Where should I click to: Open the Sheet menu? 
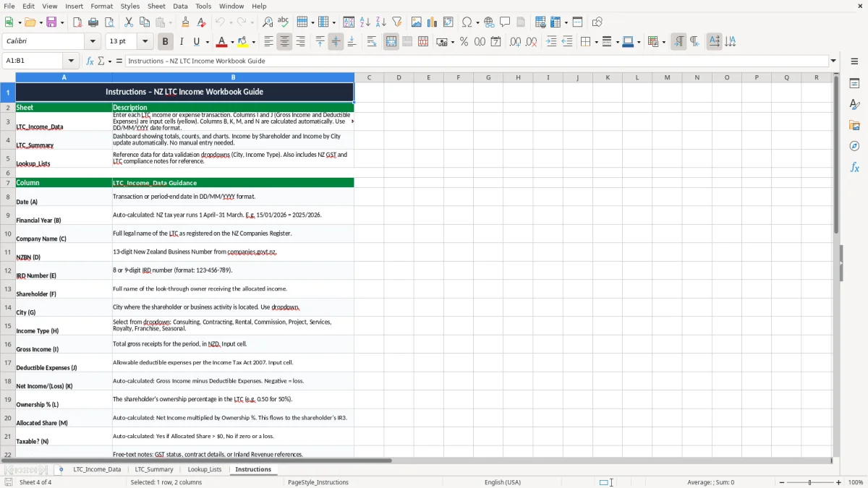tap(156, 6)
